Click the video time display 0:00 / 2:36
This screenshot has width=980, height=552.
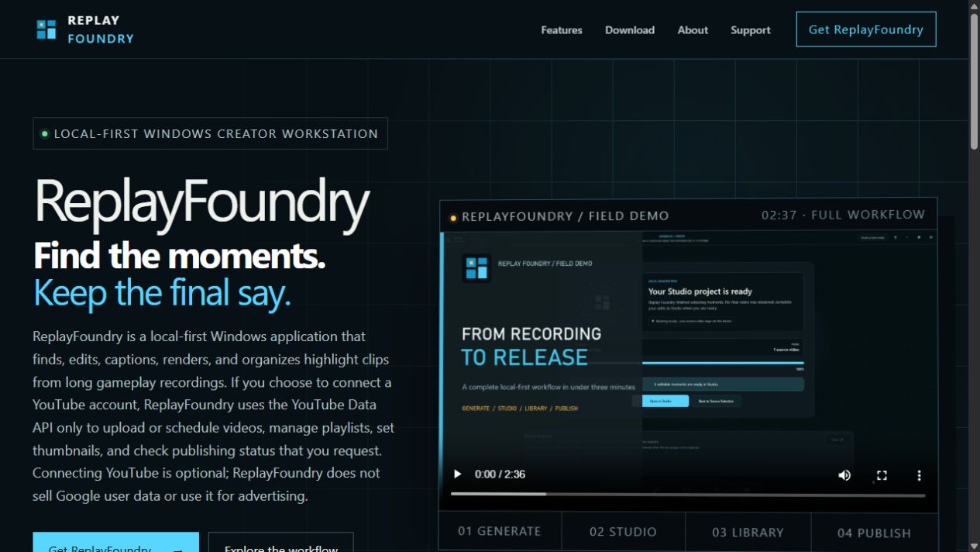500,474
